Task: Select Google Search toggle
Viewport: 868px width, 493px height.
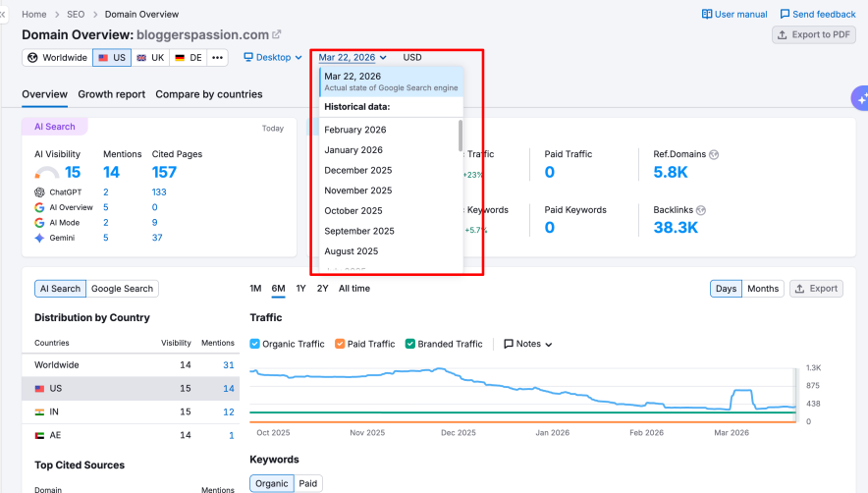Action: [122, 289]
